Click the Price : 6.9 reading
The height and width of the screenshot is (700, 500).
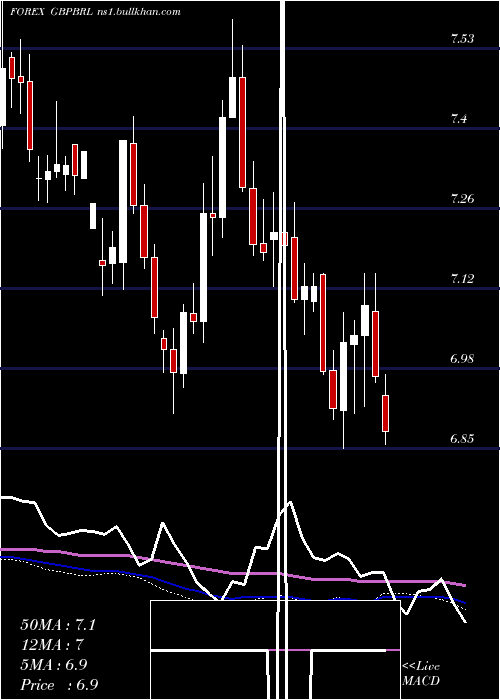point(59,685)
